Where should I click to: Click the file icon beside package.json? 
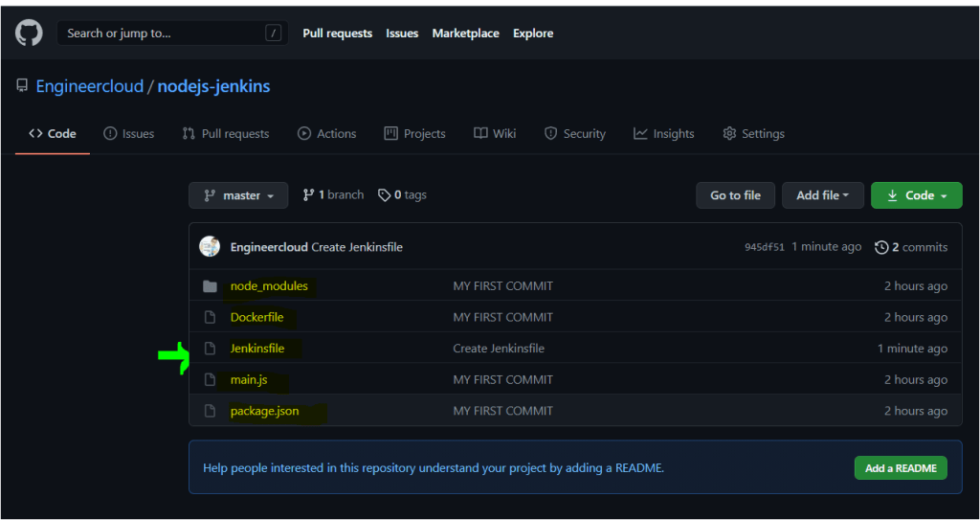(x=210, y=411)
